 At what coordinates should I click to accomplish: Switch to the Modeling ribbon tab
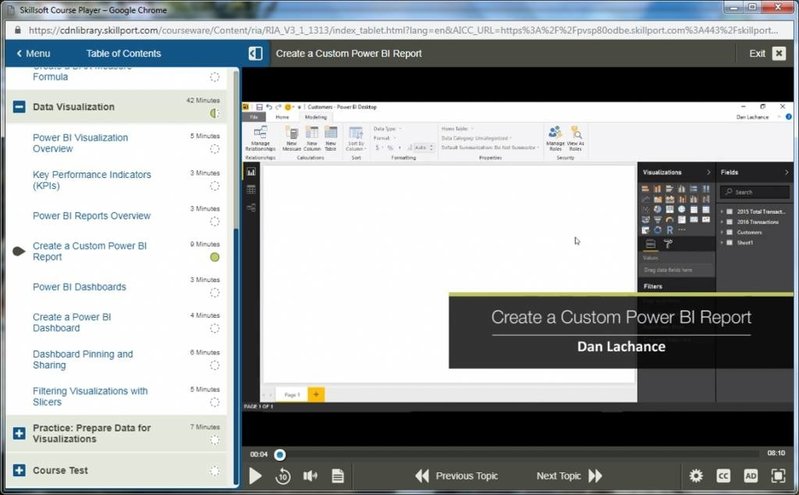coord(316,117)
